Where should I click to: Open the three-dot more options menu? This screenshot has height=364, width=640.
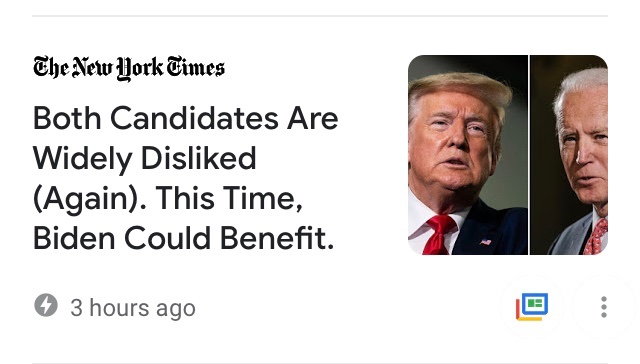pos(604,307)
